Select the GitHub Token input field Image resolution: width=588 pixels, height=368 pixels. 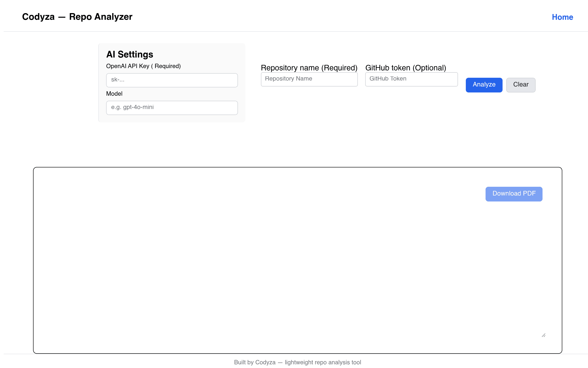click(x=411, y=79)
